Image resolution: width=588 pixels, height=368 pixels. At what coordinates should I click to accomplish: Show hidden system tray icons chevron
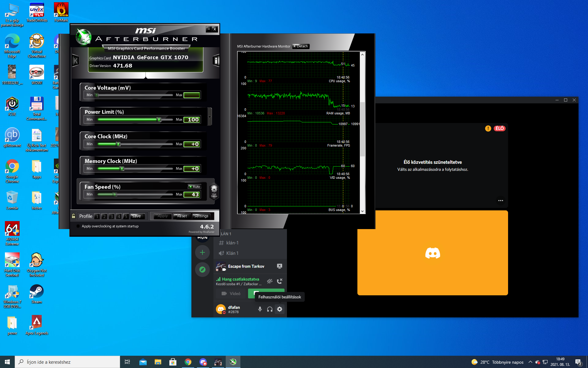[530, 362]
